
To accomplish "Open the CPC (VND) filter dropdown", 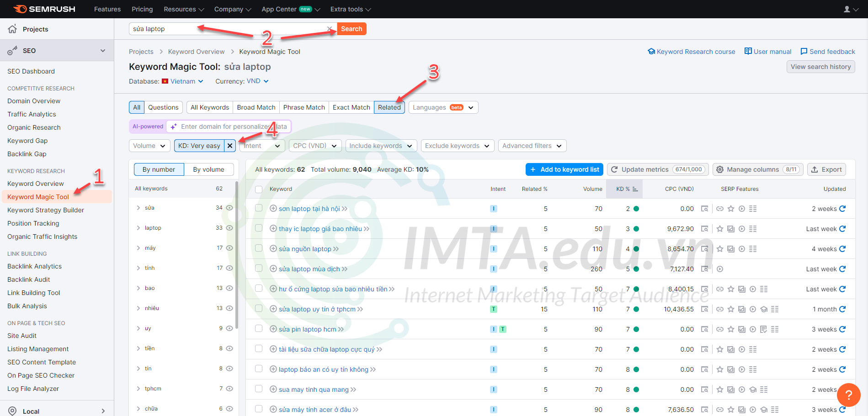I will [x=315, y=146].
